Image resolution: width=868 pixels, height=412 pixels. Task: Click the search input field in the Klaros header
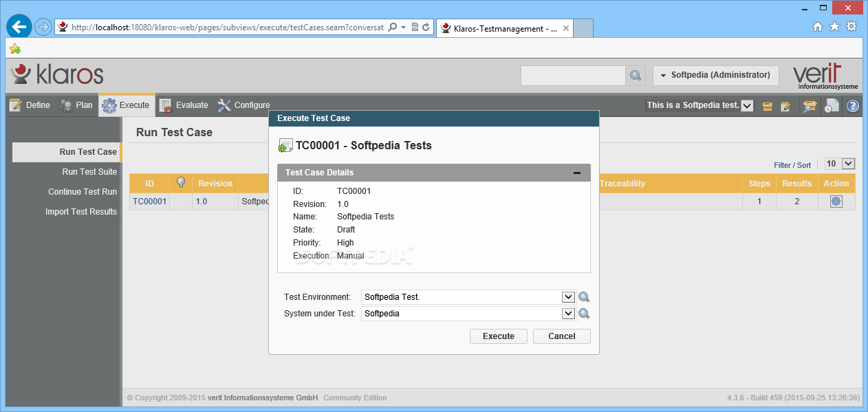573,76
